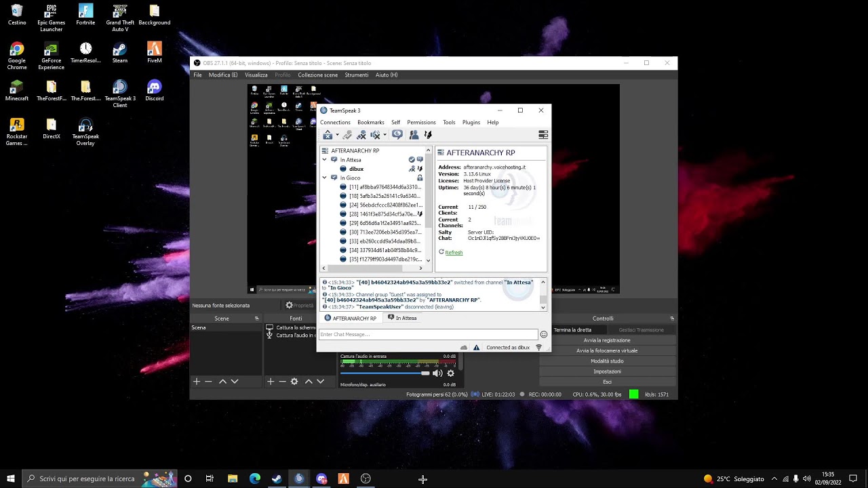Collapse the In Attesa channel
The width and height of the screenshot is (868, 488).
pos(324,160)
